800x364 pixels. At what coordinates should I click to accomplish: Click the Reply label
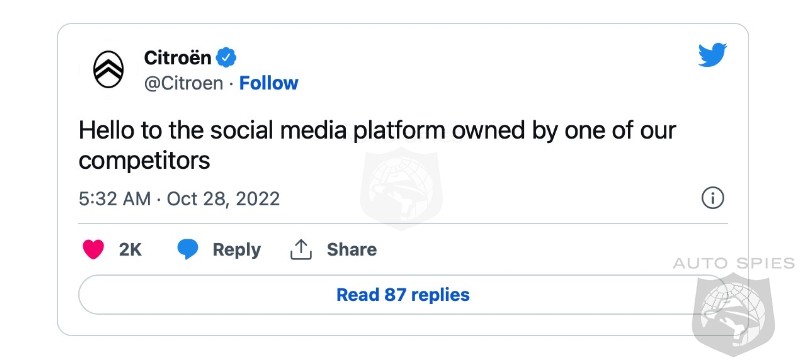tap(237, 250)
